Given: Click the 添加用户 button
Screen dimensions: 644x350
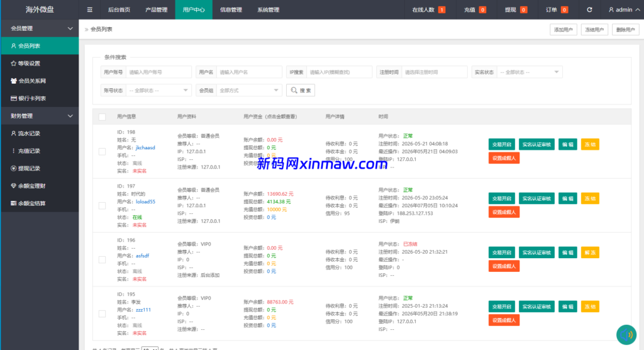Looking at the screenshot, I should 563,30.
